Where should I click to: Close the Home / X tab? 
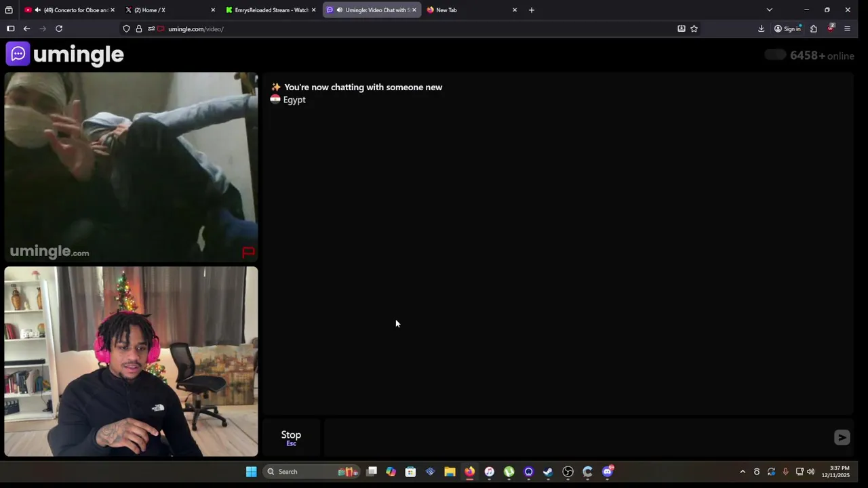tap(213, 10)
